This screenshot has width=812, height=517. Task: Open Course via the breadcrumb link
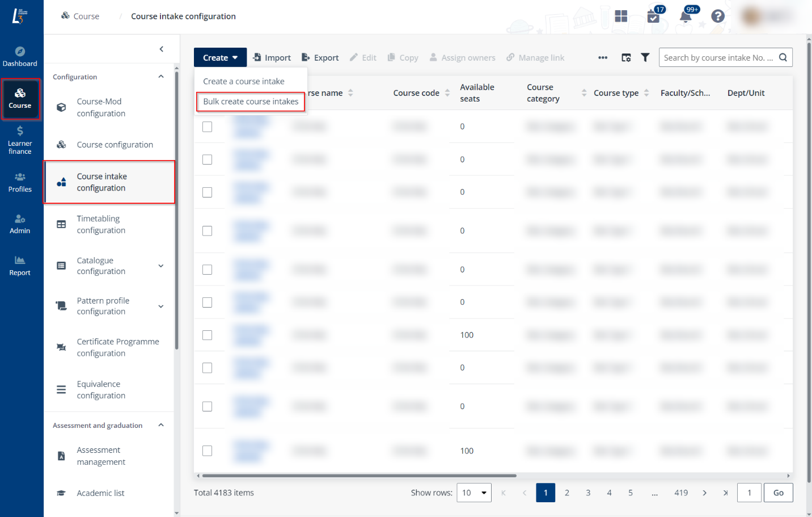tap(85, 16)
